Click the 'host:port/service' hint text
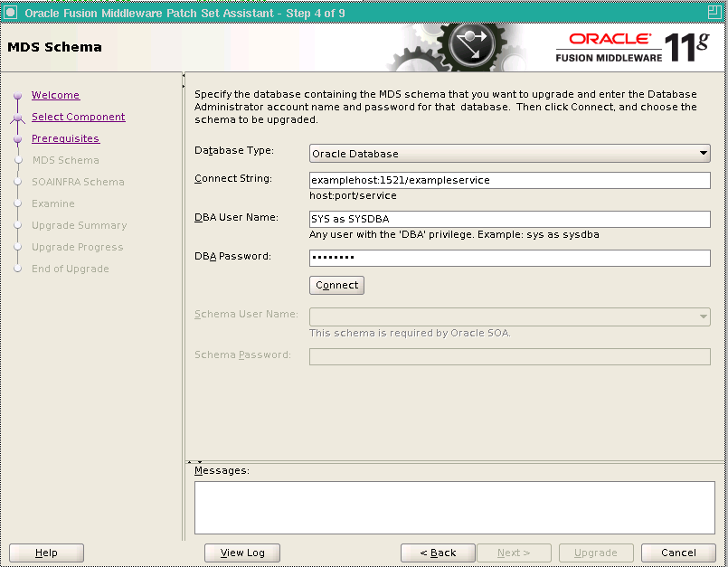This screenshot has height=567, width=728. tap(353, 195)
